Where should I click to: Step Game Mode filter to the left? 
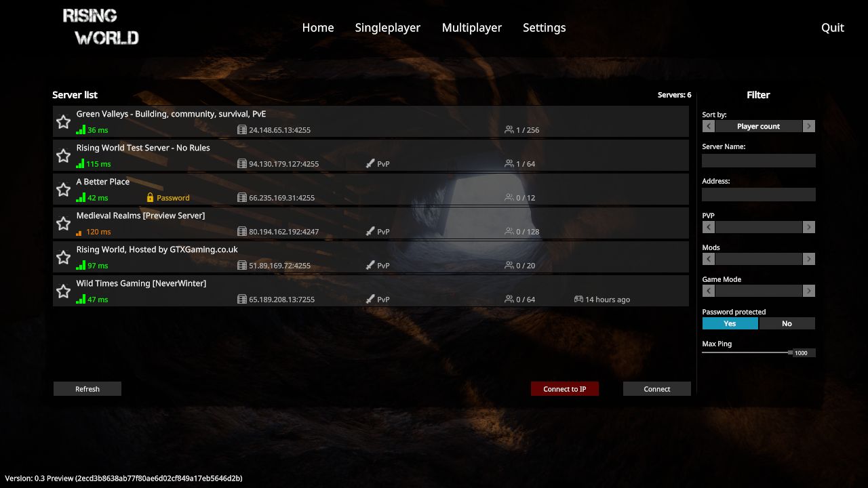tap(709, 291)
